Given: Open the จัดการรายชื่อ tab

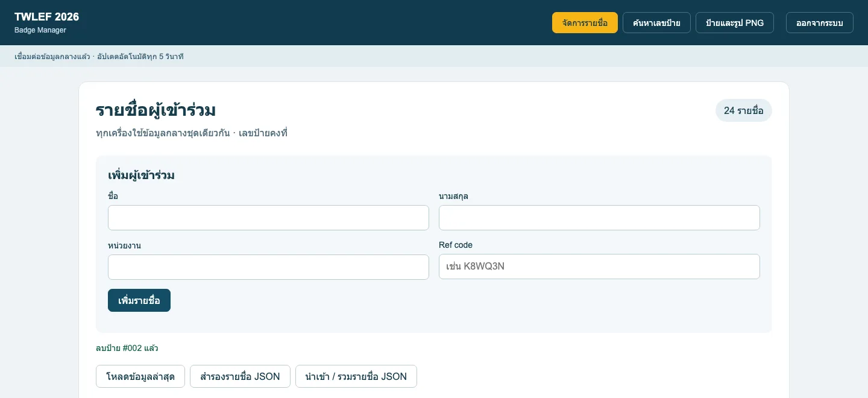Looking at the screenshot, I should (x=585, y=23).
